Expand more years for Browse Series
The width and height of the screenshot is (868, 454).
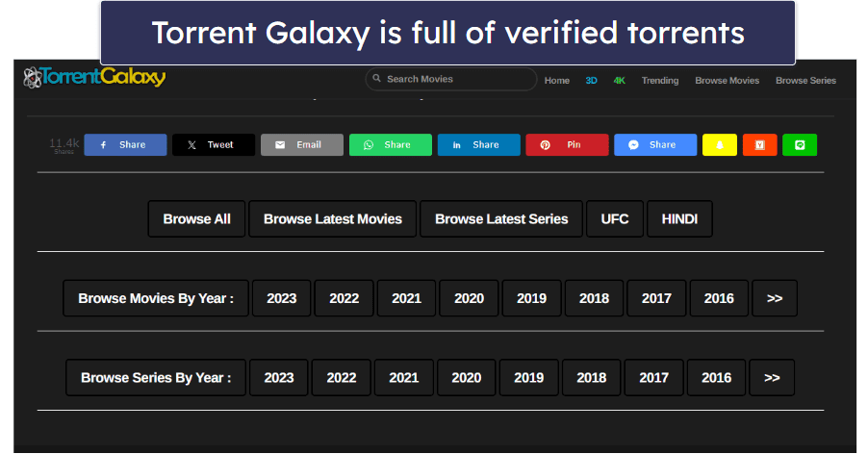pos(772,378)
